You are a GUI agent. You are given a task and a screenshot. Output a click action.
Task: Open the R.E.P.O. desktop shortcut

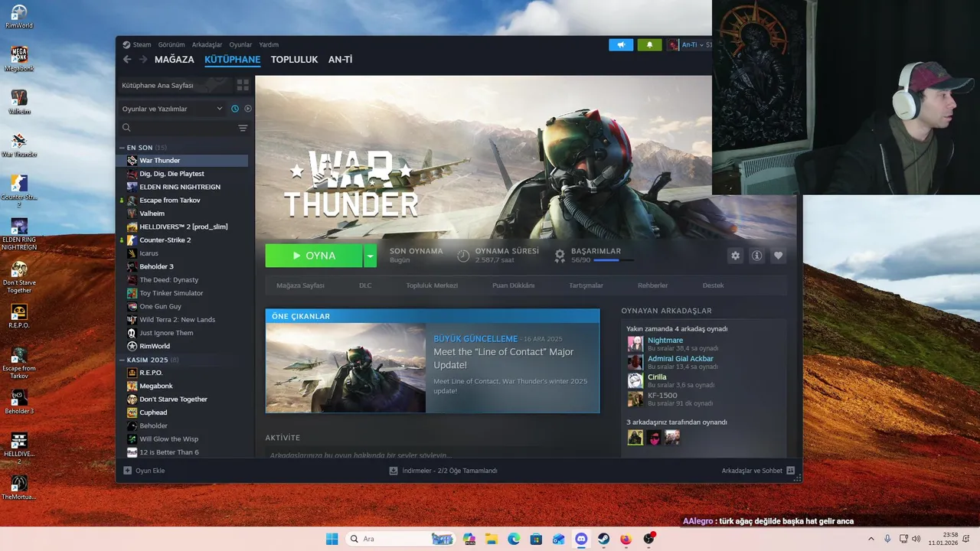[19, 315]
